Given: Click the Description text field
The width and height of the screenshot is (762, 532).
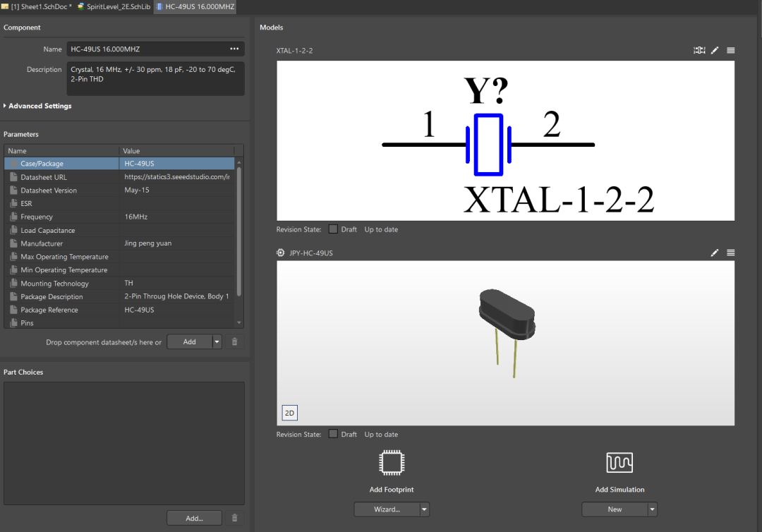Looking at the screenshot, I should tap(155, 78).
